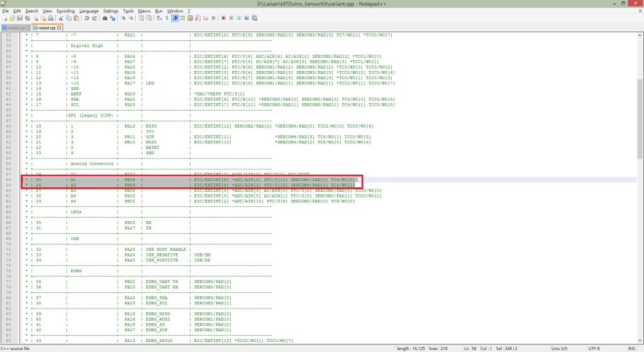The width and height of the screenshot is (644, 352).
Task: Start macro recording with the red button
Action: click(223, 18)
